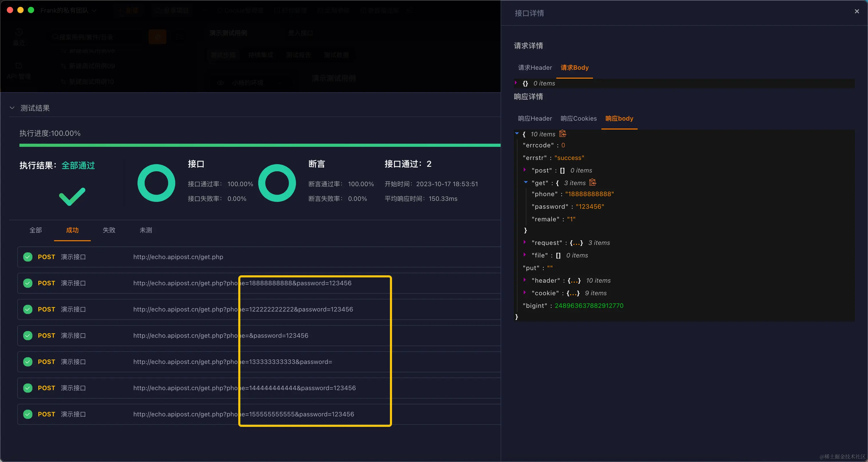Switch to the 请求Header tab
868x462 pixels.
[x=535, y=68]
